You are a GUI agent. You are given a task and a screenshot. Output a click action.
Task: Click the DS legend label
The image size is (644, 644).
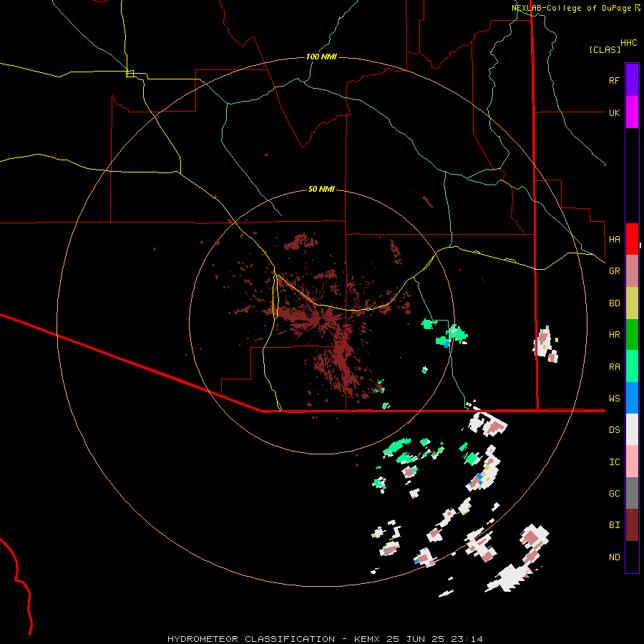[614, 430]
